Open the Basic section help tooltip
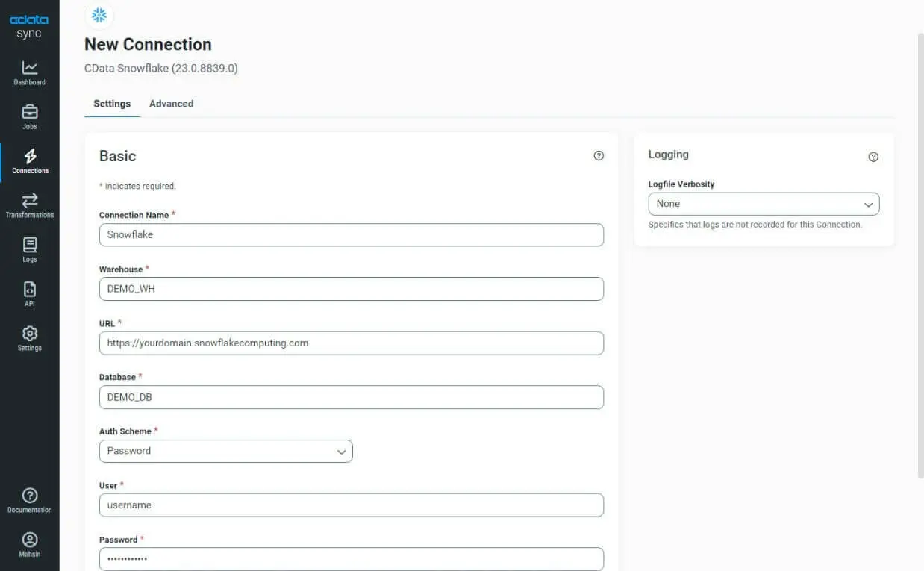This screenshot has height=571, width=924. click(598, 155)
